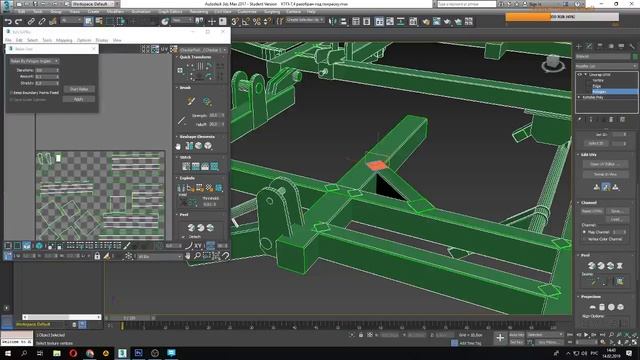Open Select by Name list icon

tap(99, 21)
